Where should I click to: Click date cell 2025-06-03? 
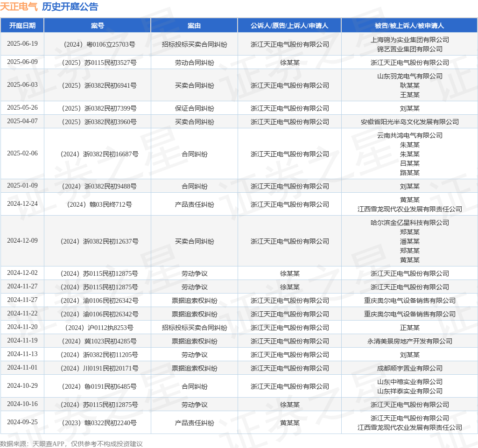click(x=22, y=85)
